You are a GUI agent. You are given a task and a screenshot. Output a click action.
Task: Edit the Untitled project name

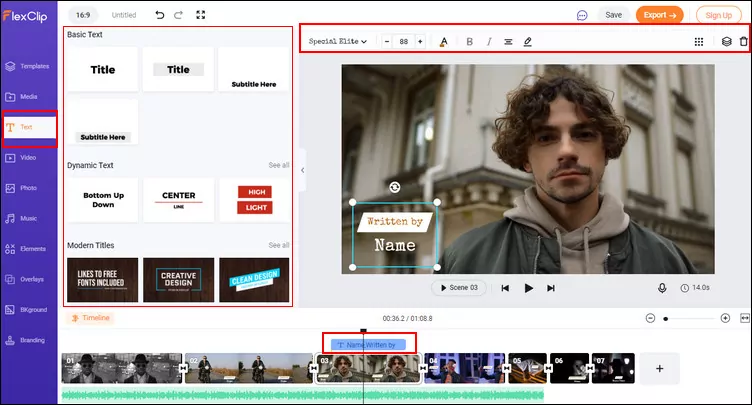[124, 15]
